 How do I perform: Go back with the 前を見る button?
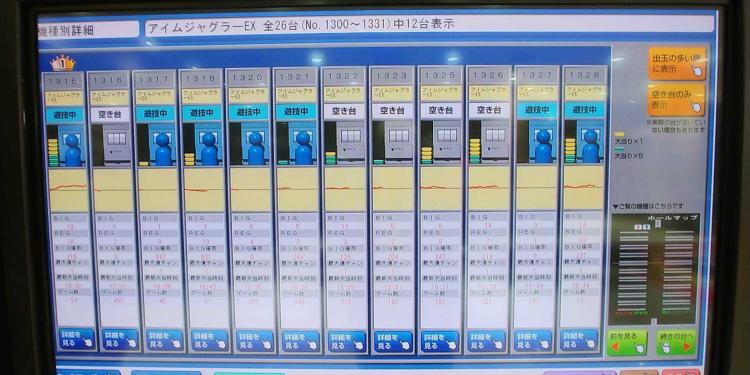click(x=627, y=342)
